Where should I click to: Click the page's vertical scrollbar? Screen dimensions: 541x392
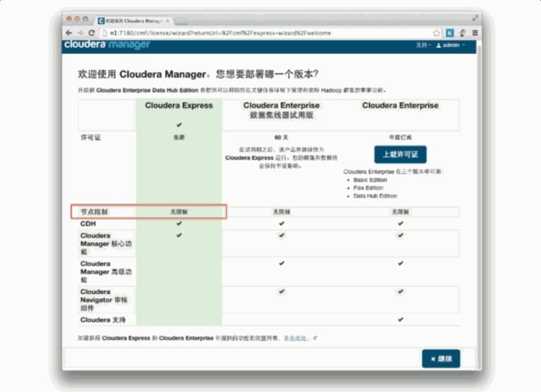tap(478, 207)
